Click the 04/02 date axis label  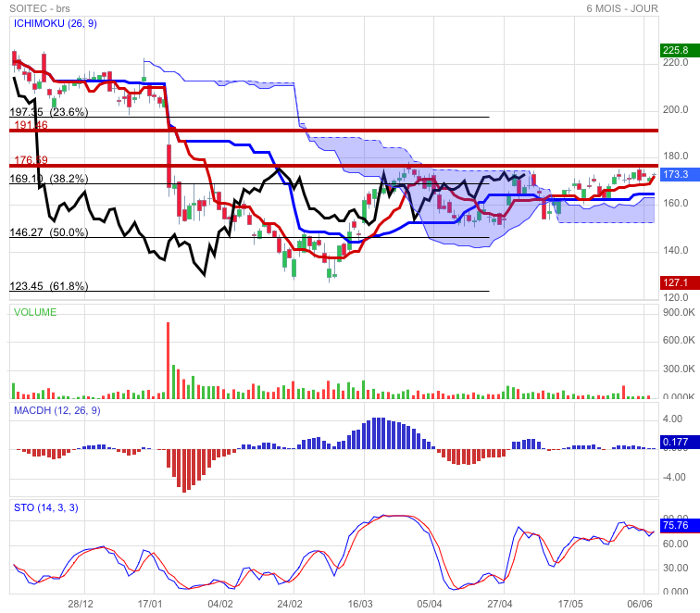[220, 604]
